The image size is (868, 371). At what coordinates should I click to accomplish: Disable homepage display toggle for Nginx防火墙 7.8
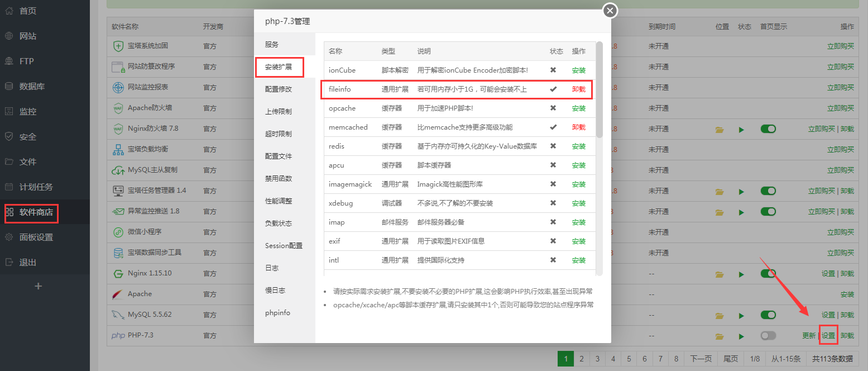(768, 129)
